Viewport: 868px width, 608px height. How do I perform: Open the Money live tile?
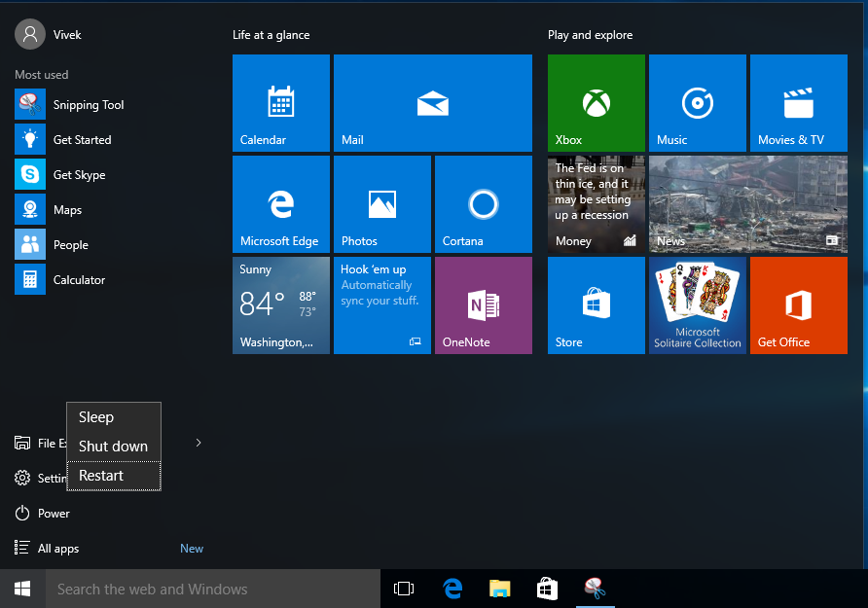[x=597, y=203]
